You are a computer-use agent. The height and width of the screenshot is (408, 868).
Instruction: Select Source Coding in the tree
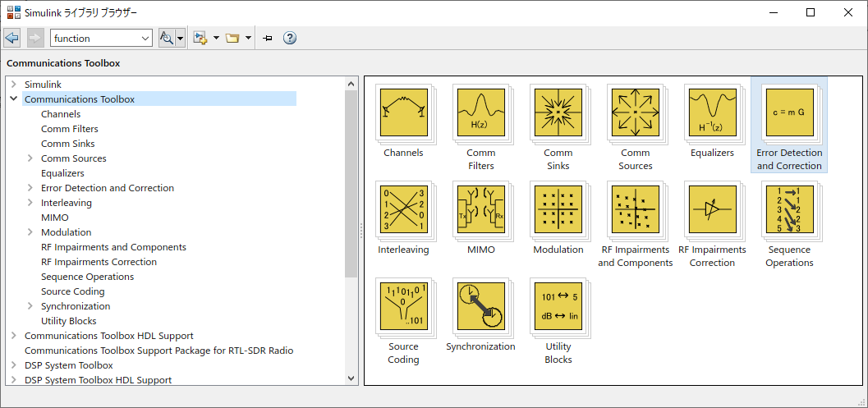(72, 291)
